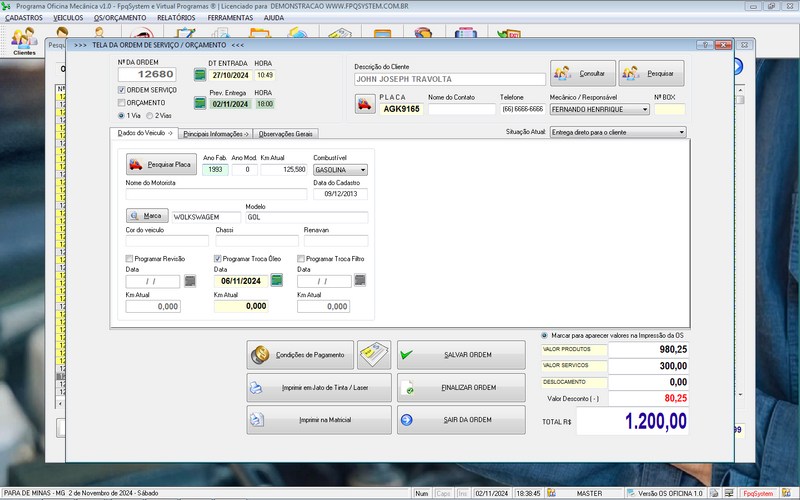Enable the Orçamento checkbox

(122, 102)
